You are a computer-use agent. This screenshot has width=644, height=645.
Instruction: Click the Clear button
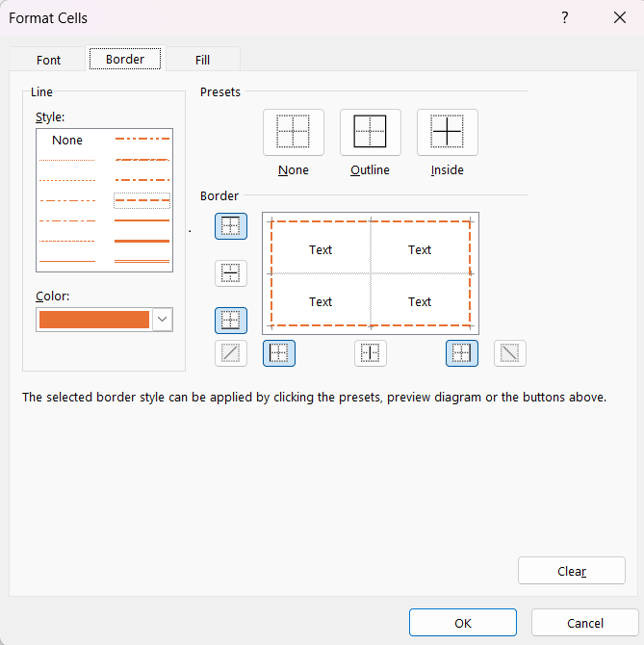click(572, 571)
